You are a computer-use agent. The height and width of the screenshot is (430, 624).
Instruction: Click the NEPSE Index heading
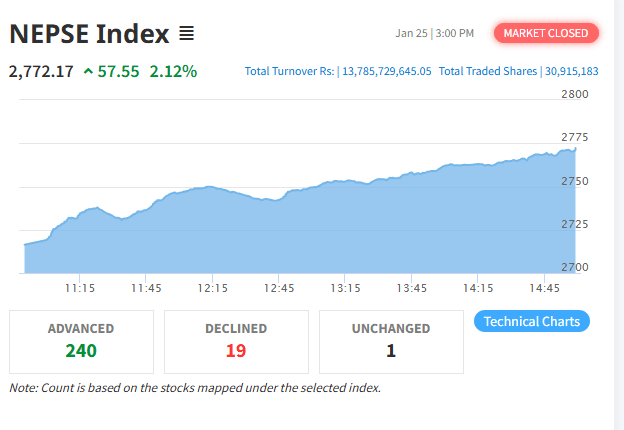pos(88,34)
